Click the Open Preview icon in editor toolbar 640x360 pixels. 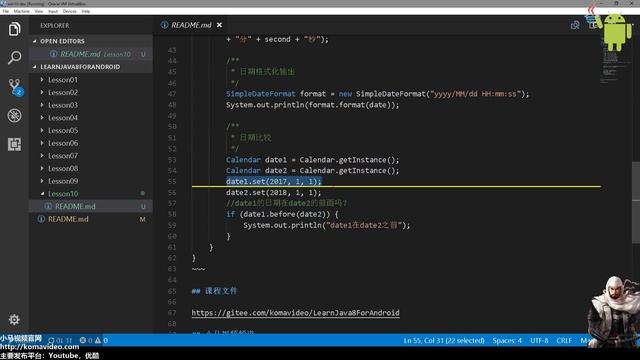tap(575, 25)
